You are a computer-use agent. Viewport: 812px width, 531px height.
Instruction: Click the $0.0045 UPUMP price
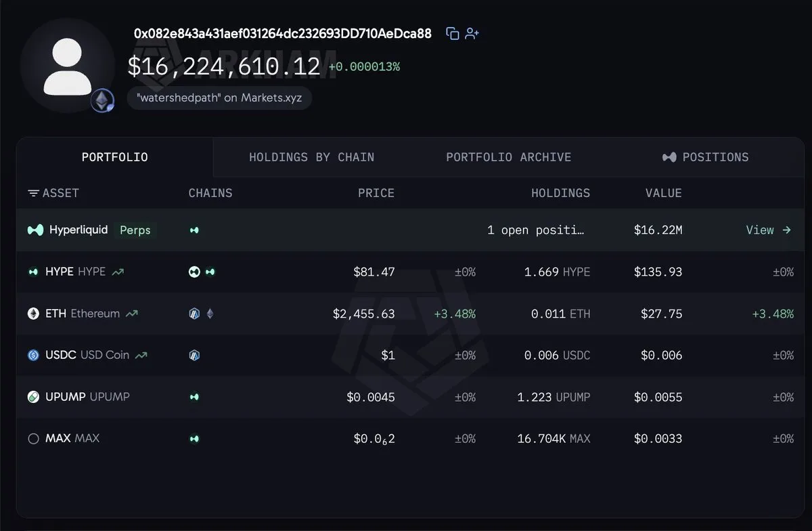pyautogui.click(x=371, y=397)
